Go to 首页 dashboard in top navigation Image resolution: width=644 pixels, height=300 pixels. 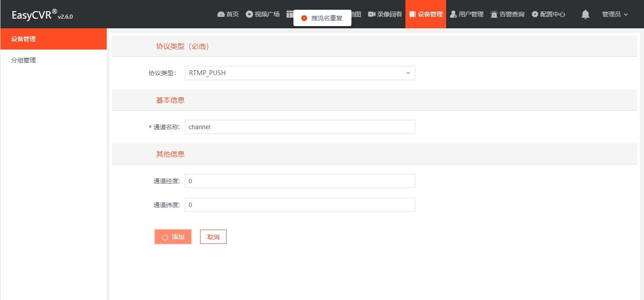[x=228, y=14]
